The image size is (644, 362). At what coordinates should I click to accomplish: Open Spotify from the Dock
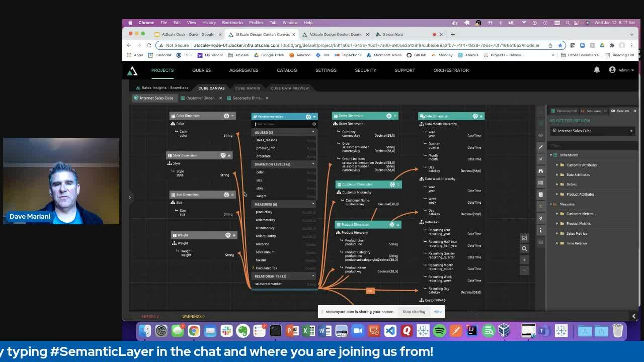(x=439, y=331)
